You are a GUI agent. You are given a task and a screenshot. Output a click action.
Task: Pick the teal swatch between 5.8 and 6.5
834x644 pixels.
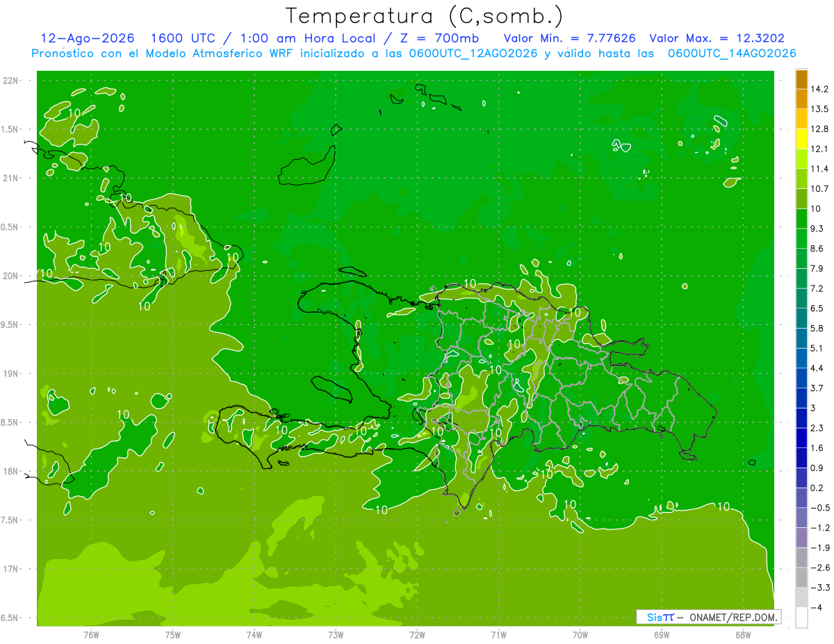(801, 317)
